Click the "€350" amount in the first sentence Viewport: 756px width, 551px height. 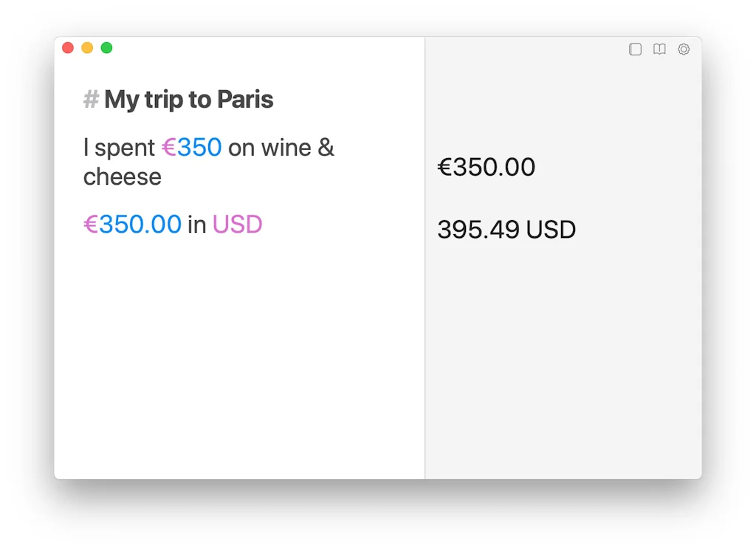192,148
